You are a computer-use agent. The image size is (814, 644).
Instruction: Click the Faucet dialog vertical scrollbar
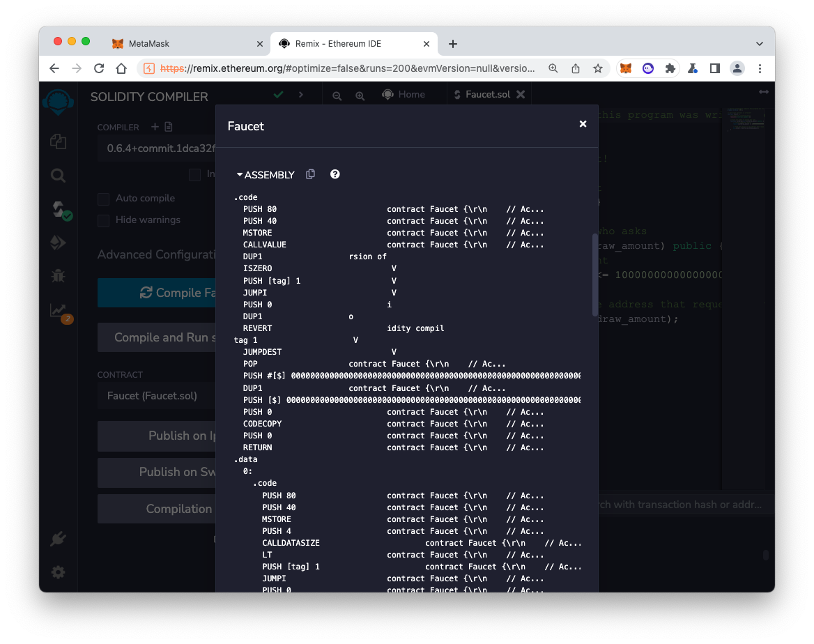click(x=594, y=274)
